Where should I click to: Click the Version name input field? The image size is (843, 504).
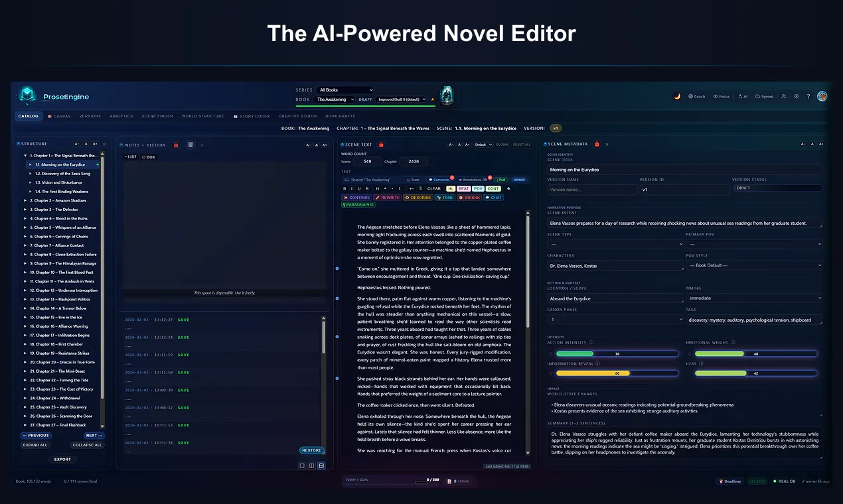591,190
